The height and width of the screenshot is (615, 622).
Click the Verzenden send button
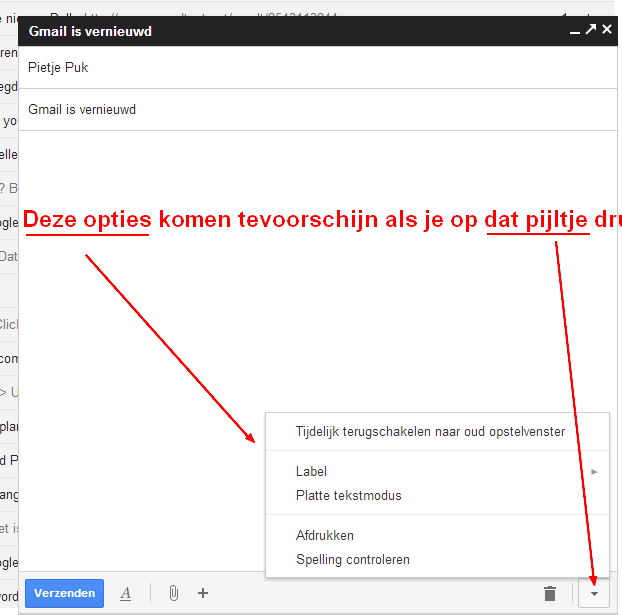[x=64, y=593]
